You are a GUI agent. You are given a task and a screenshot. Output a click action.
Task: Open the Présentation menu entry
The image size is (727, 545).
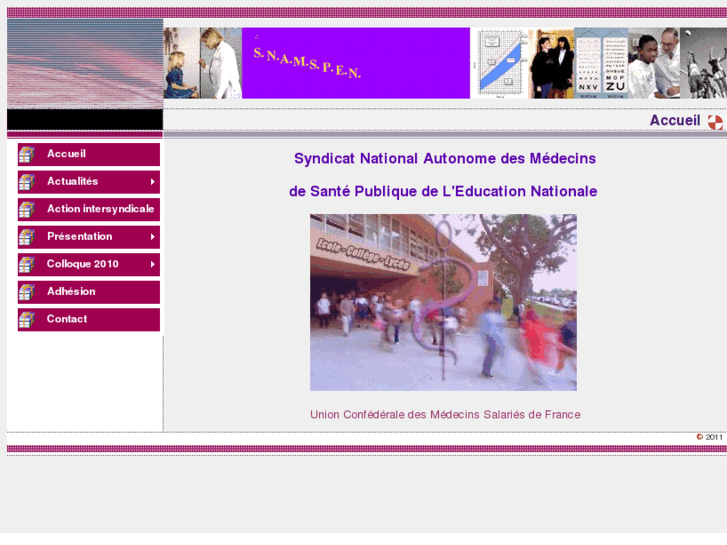(89, 237)
